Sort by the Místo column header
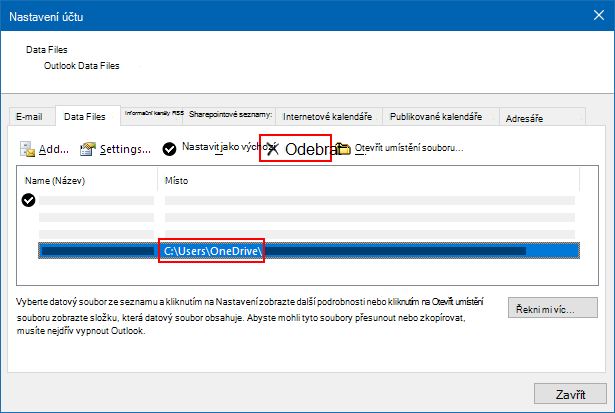The height and width of the screenshot is (413, 615). pos(368,180)
